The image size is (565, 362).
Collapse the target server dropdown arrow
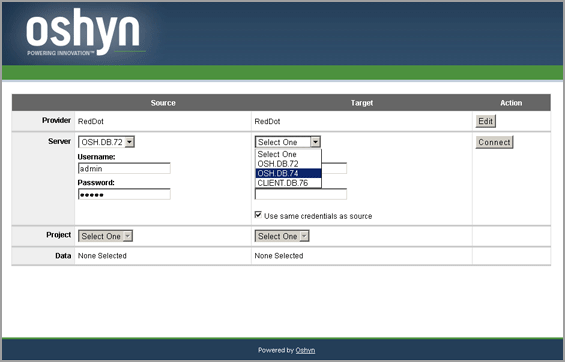coord(315,142)
